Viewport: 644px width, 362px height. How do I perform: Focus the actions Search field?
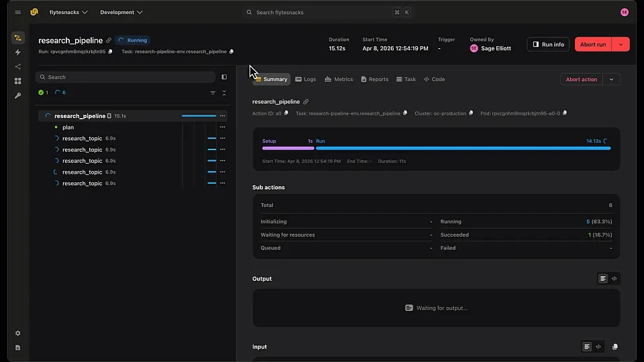[125, 77]
